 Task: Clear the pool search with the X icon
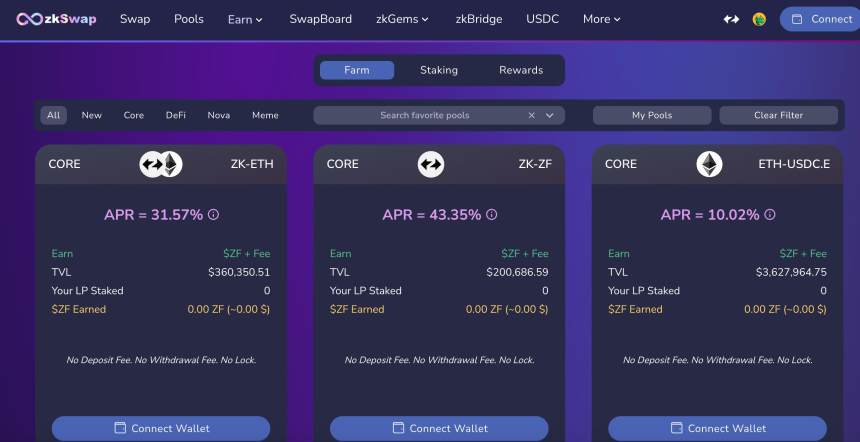(x=532, y=115)
